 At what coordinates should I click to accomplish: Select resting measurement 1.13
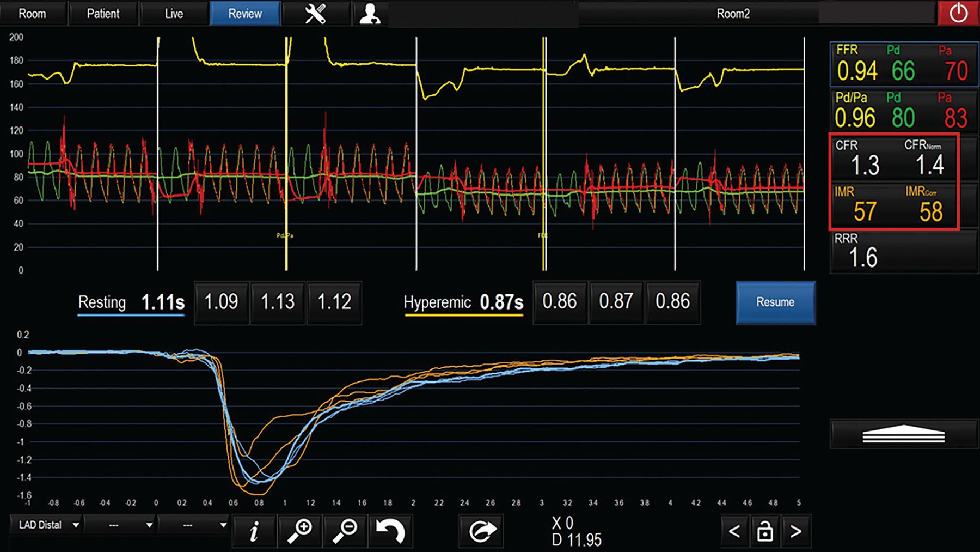pos(278,302)
